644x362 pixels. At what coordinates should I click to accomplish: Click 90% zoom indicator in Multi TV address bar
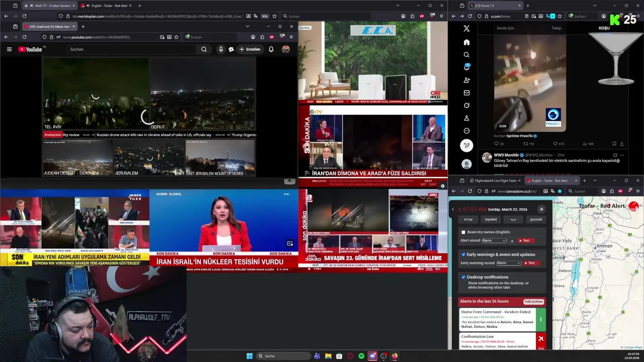coord(265,16)
